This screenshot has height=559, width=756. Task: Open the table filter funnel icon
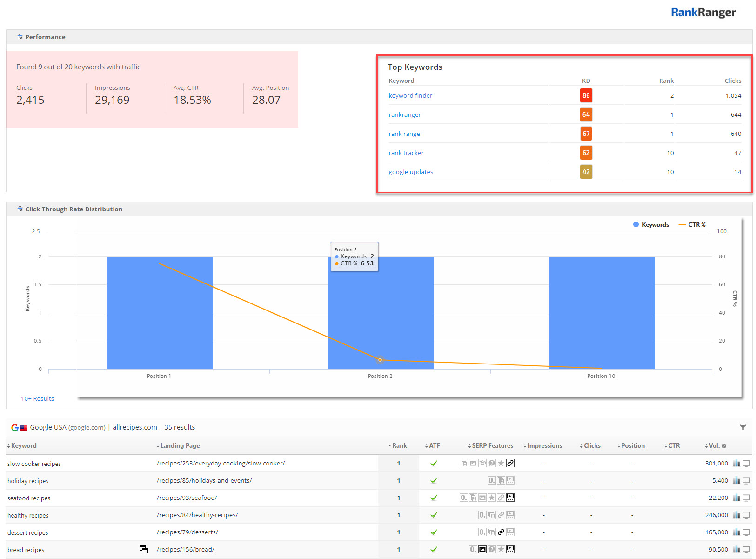point(743,427)
